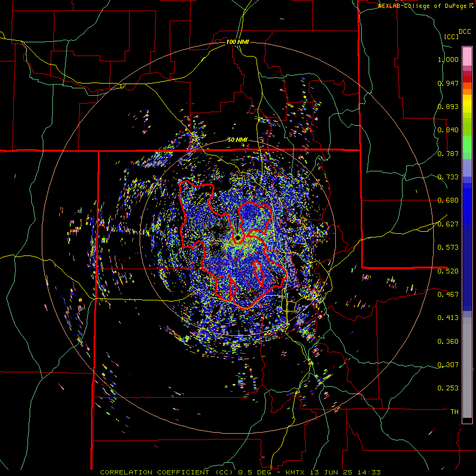The height and width of the screenshot is (476, 476).
Task: Click the bright green segment of the color bar
Action: coord(467,144)
